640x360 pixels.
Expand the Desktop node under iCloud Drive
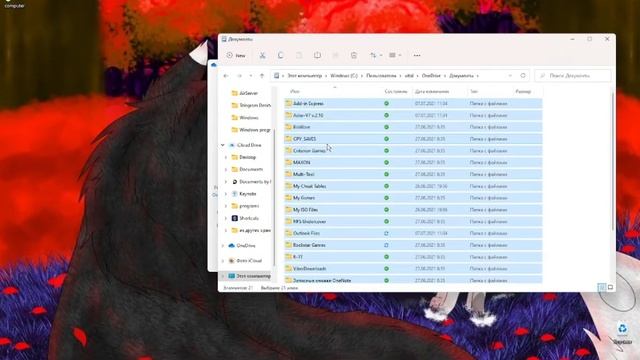click(x=226, y=157)
